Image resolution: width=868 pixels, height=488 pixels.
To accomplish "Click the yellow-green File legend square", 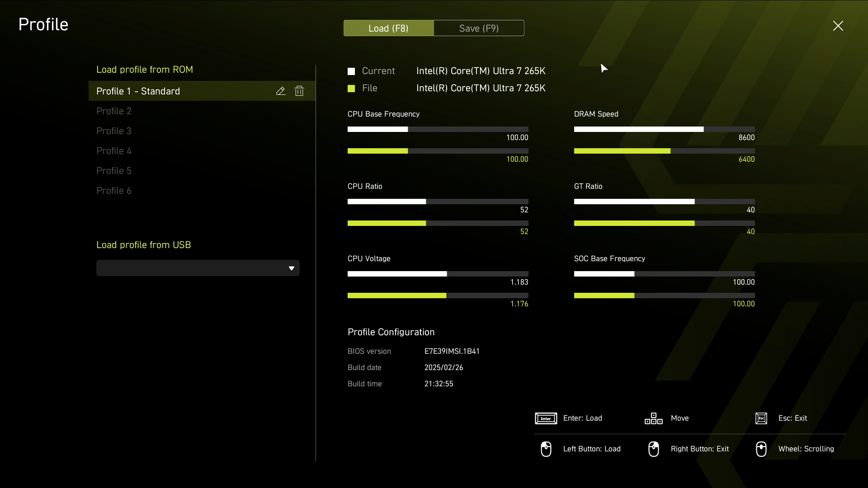I will tap(351, 89).
